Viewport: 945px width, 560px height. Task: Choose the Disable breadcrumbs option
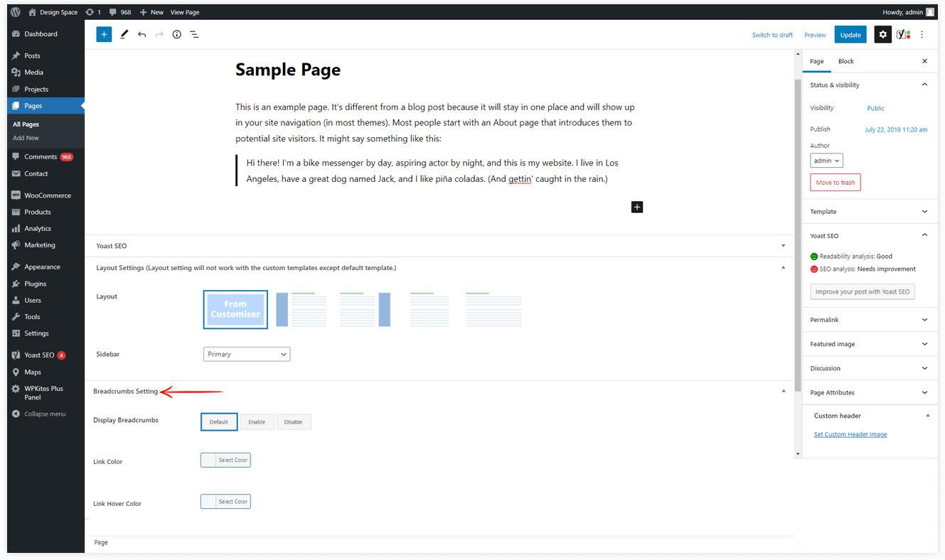(294, 422)
